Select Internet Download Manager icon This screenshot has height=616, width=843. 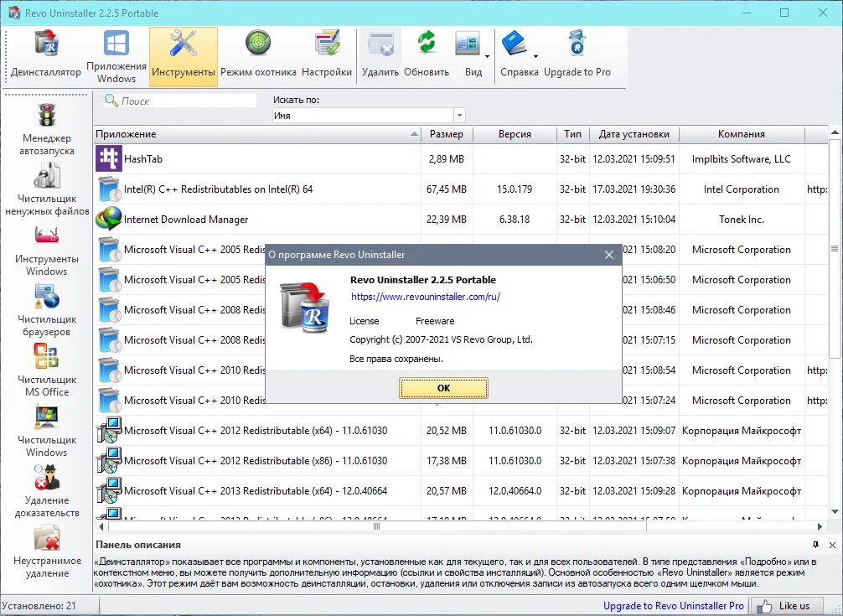(x=109, y=219)
